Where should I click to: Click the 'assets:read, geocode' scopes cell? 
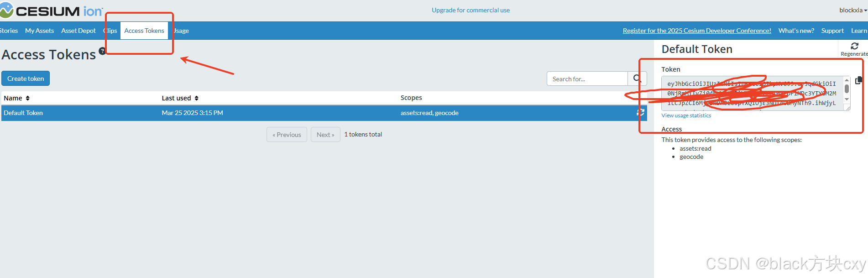tap(429, 113)
